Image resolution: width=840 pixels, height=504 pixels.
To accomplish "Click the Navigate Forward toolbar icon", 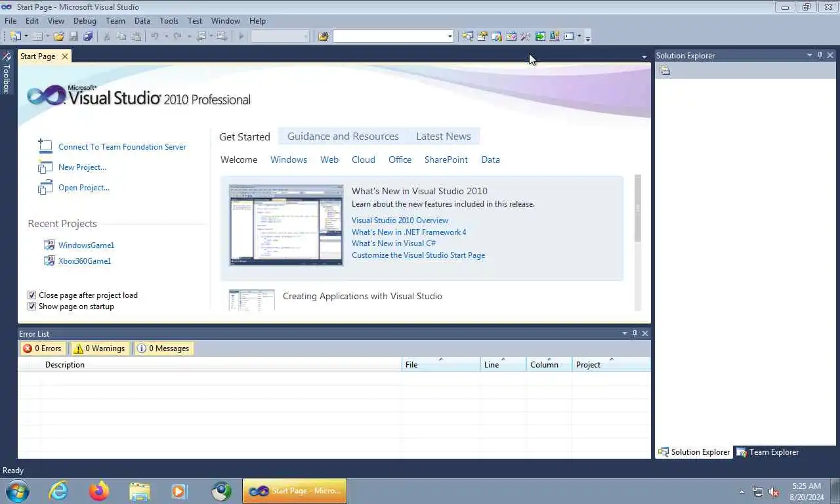I will 222,36.
